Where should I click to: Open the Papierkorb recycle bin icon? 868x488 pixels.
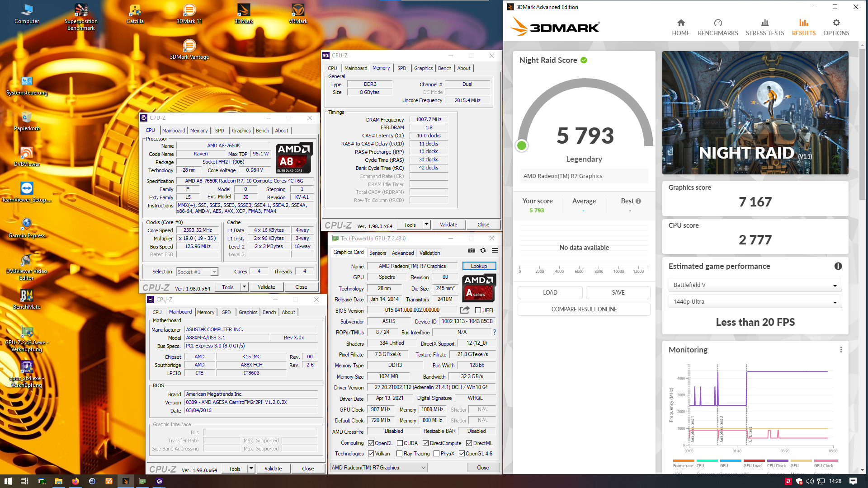(27, 121)
